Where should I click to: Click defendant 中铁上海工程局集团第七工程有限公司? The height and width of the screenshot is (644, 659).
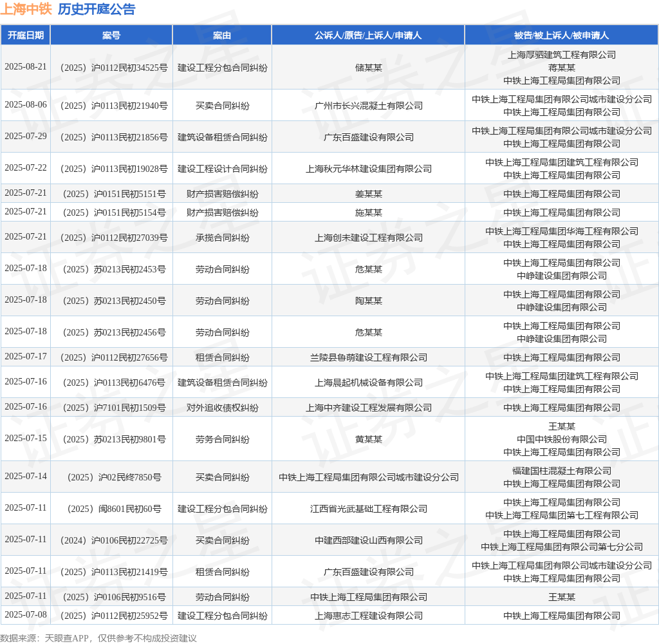pyautogui.click(x=561, y=515)
